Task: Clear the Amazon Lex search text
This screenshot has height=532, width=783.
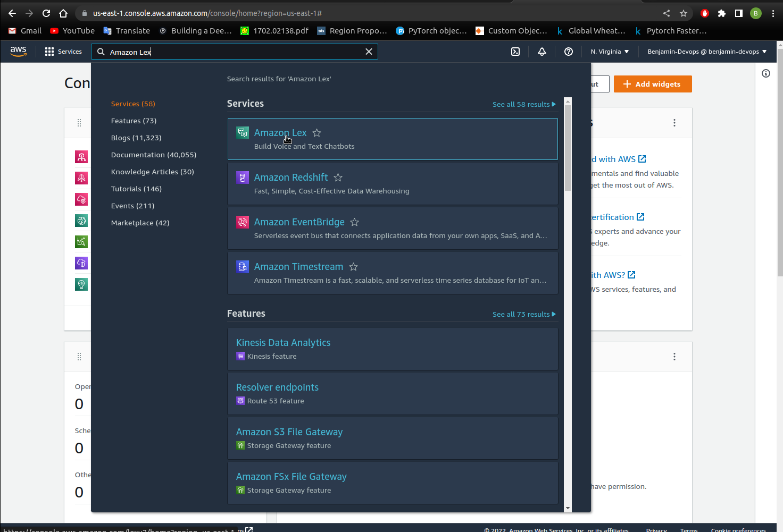Action: pos(369,52)
